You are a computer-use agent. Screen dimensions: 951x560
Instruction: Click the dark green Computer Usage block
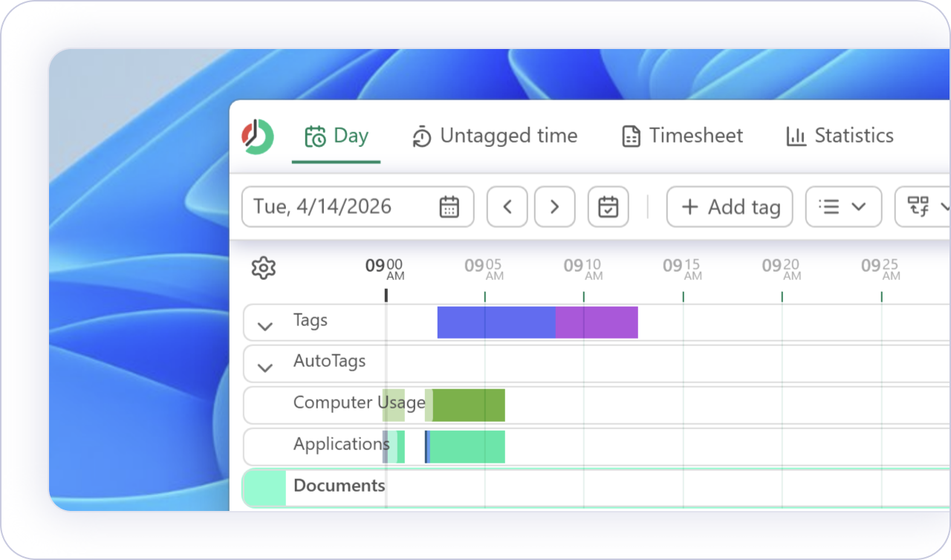tap(469, 406)
